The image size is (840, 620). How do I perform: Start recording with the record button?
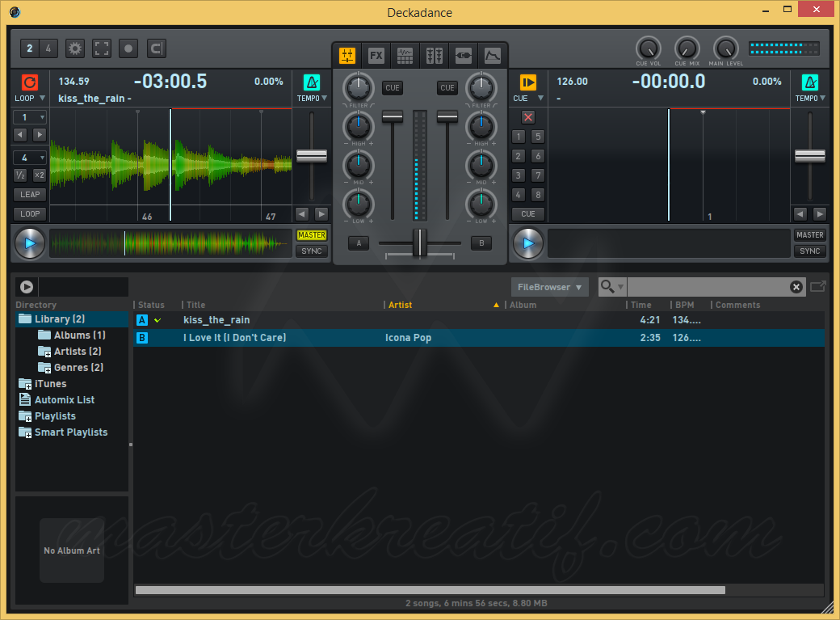[128, 49]
